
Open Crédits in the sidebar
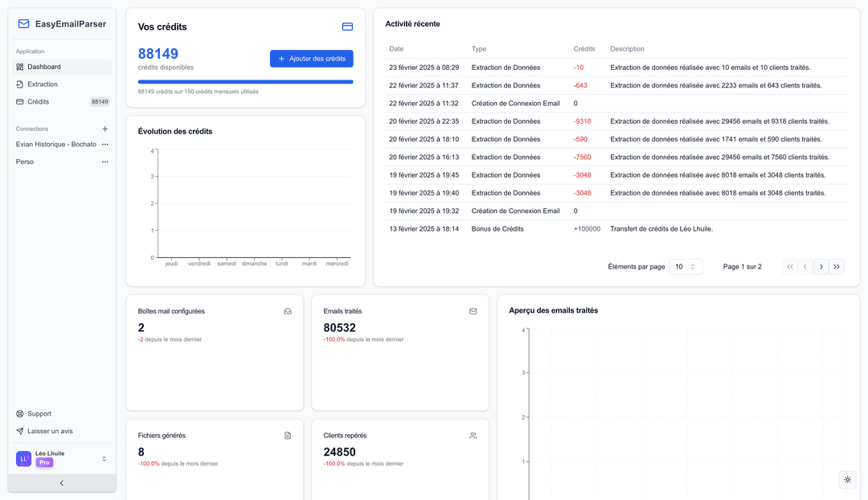click(x=61, y=102)
